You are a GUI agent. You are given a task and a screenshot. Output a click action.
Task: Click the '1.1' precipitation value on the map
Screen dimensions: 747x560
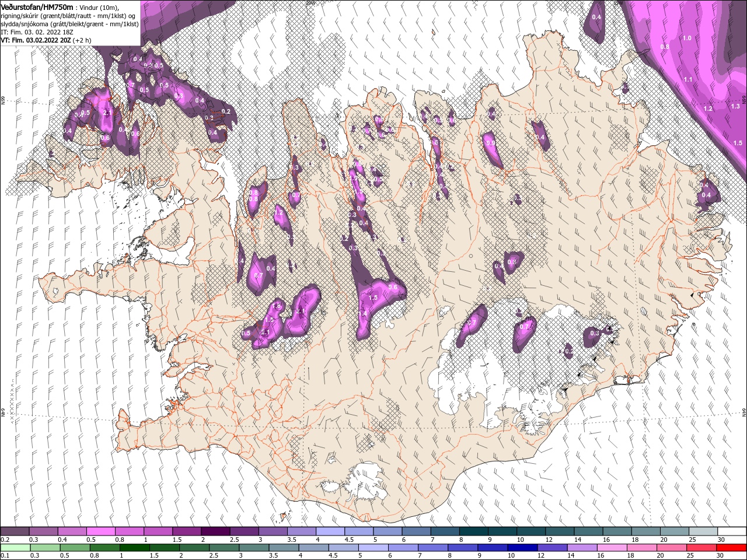coord(688,79)
